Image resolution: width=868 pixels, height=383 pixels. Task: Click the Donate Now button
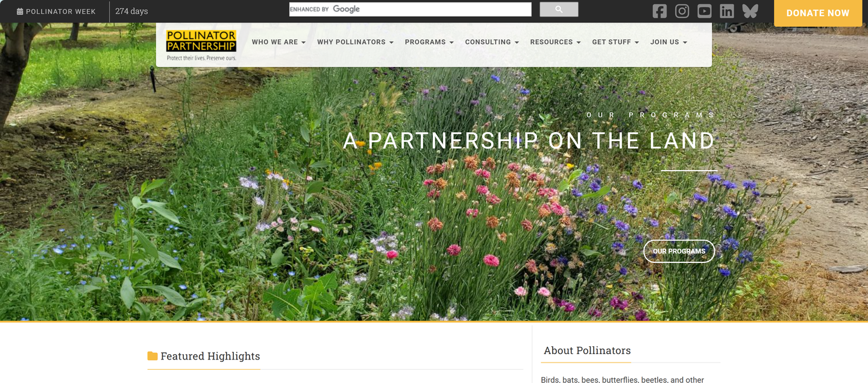click(x=817, y=13)
